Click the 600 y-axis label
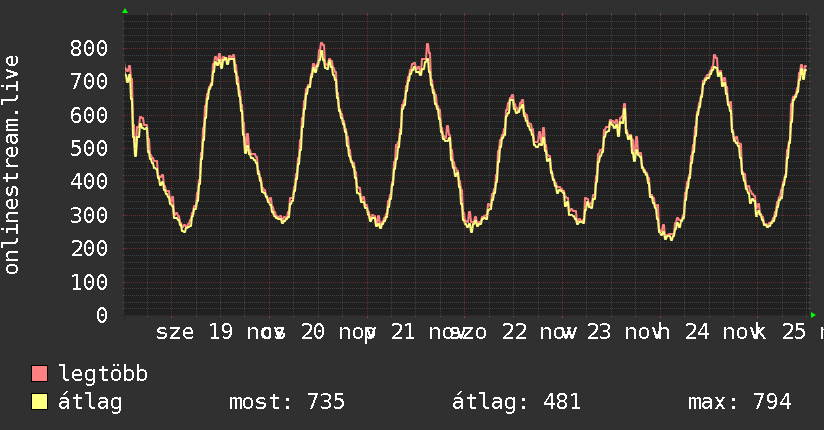The width and height of the screenshot is (824, 430). [x=89, y=115]
